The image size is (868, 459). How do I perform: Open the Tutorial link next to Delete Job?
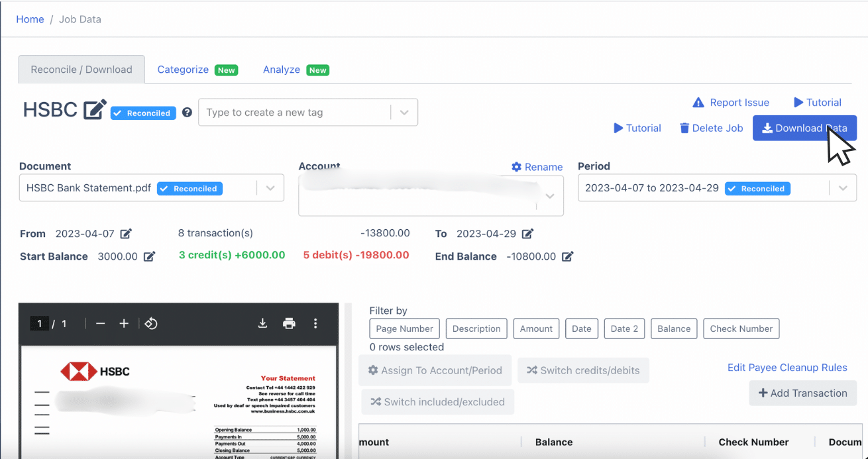637,128
